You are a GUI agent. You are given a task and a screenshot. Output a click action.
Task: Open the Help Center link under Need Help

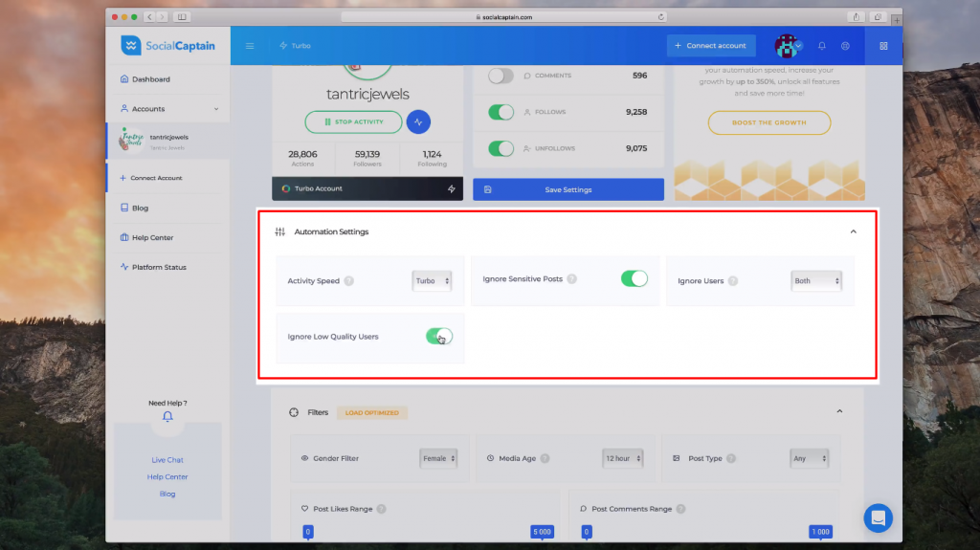pos(167,477)
